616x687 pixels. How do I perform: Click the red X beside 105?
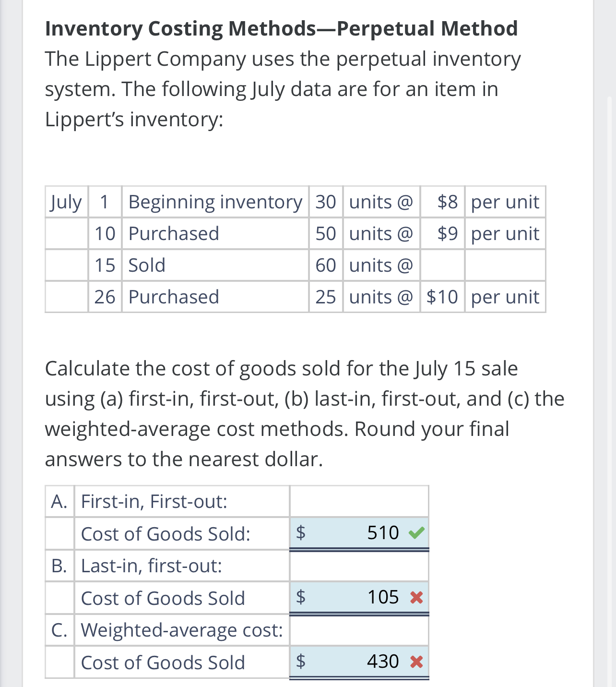point(415,597)
